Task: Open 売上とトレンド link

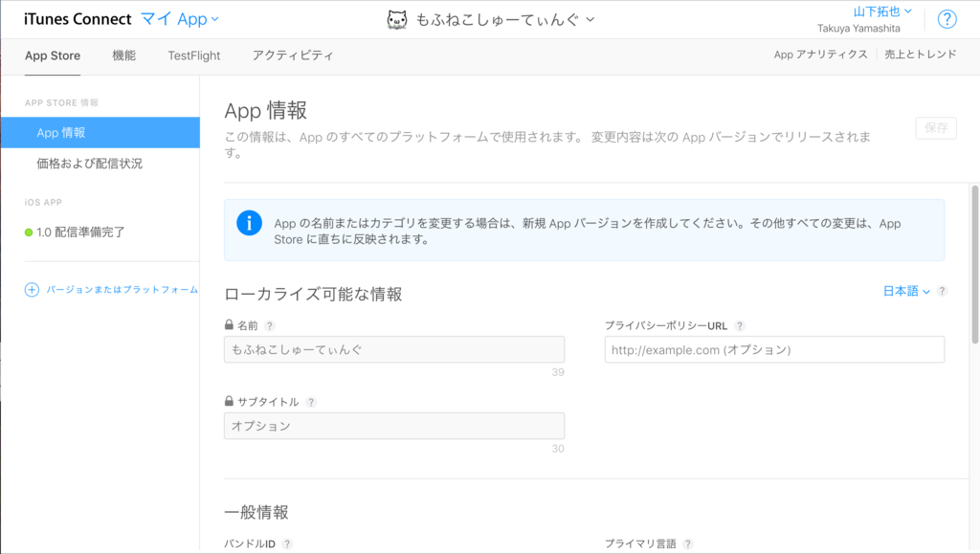Action: pyautogui.click(x=920, y=55)
